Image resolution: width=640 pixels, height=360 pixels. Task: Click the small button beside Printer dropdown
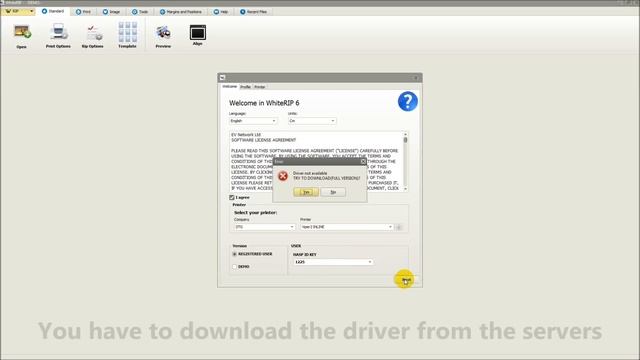coord(399,227)
